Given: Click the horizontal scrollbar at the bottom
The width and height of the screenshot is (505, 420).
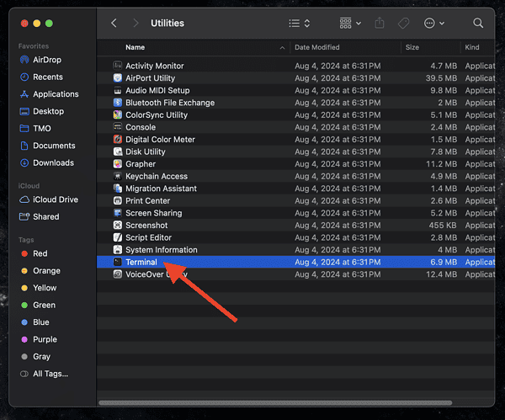Looking at the screenshot, I should point(278,403).
